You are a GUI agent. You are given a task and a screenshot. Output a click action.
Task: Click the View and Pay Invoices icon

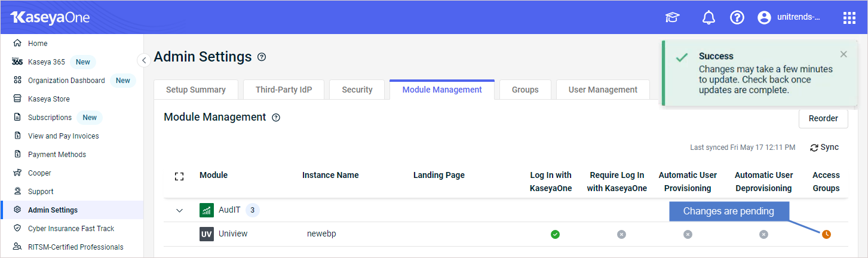(17, 136)
